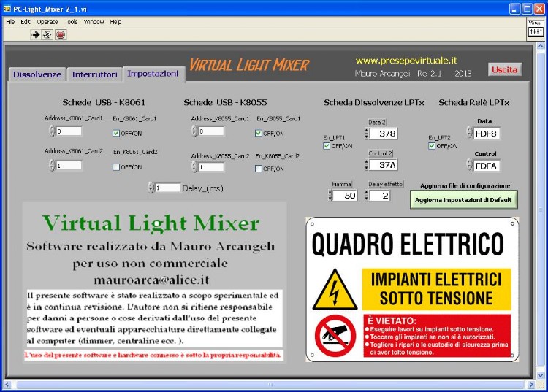
Task: Click the LPT2 Data stepper arrows
Action: pyautogui.click(x=469, y=132)
